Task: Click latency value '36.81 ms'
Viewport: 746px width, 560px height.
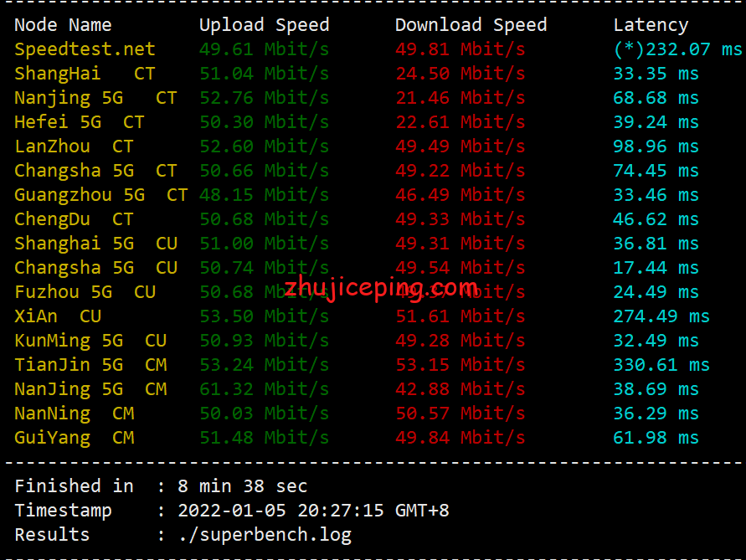Action: click(x=656, y=243)
